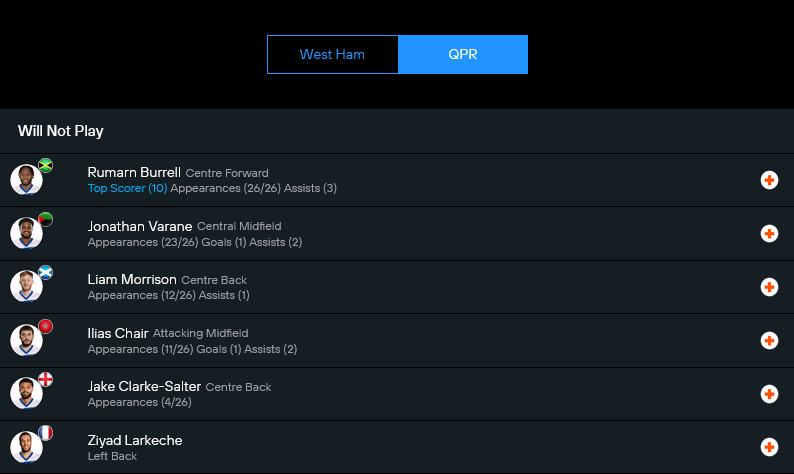Viewport: 794px width, 474px height.
Task: Select Jake Clarke-Salter's name
Action: (x=144, y=386)
